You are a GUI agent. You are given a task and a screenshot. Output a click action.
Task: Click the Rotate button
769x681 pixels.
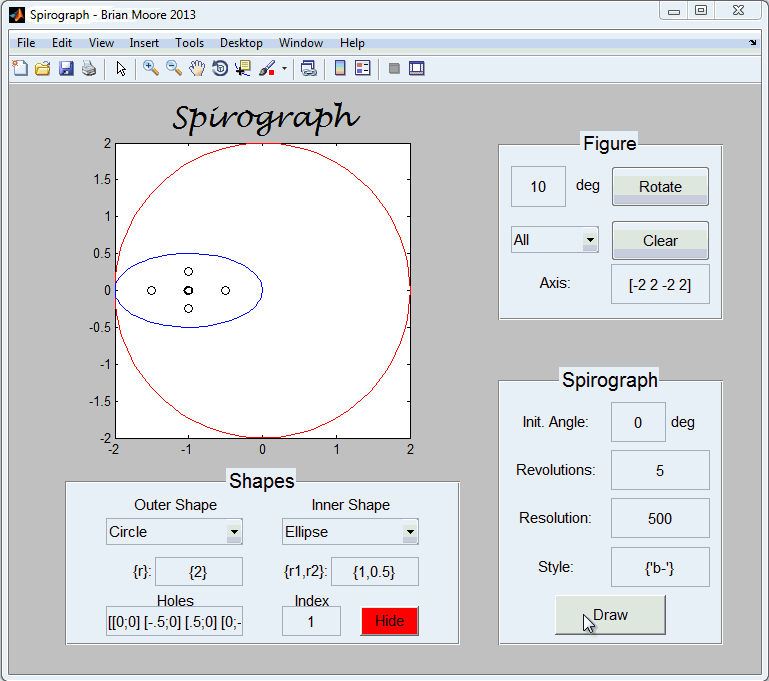click(660, 187)
